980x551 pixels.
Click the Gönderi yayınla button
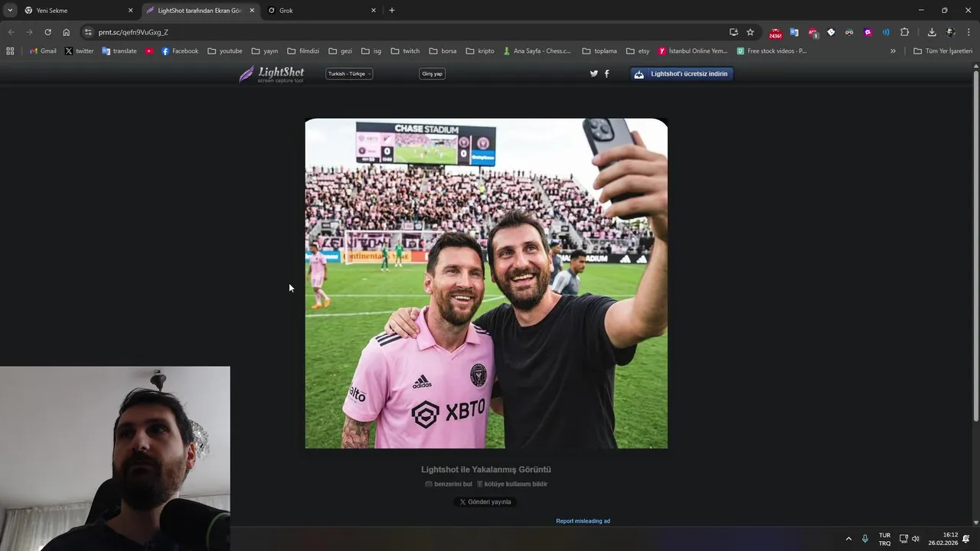(x=485, y=502)
